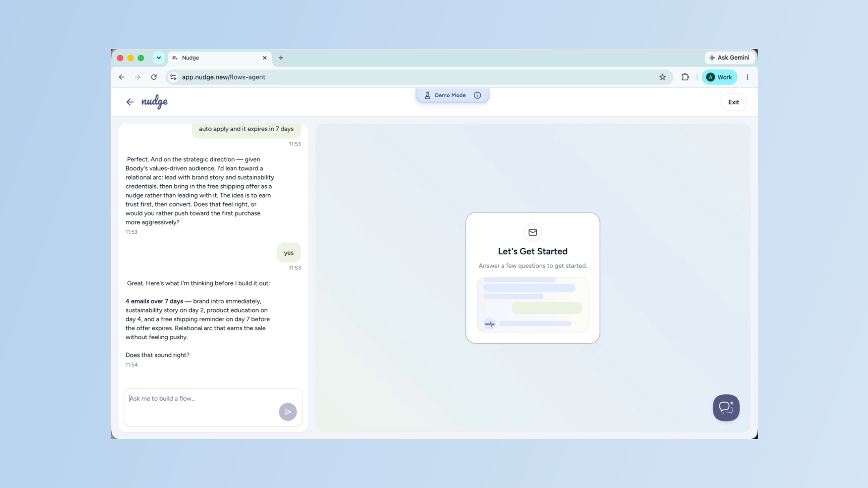Click 'Answer a few questions to get started.' text
This screenshot has height=488, width=868.
pyautogui.click(x=533, y=266)
